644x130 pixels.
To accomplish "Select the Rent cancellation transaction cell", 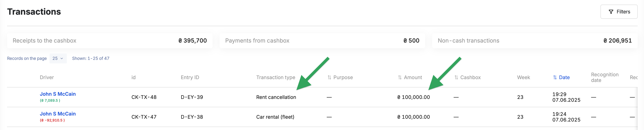I will (x=276, y=97).
